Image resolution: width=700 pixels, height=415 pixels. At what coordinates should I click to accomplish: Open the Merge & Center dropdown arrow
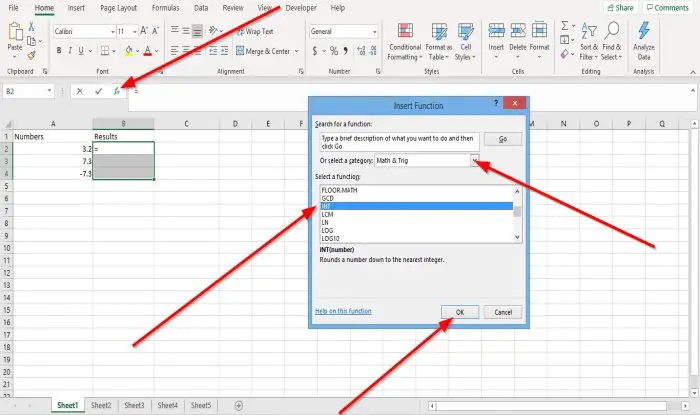296,51
